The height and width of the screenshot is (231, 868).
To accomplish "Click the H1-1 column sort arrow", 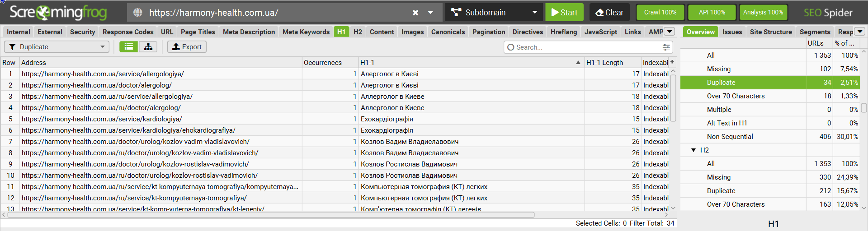I will click(x=578, y=62).
